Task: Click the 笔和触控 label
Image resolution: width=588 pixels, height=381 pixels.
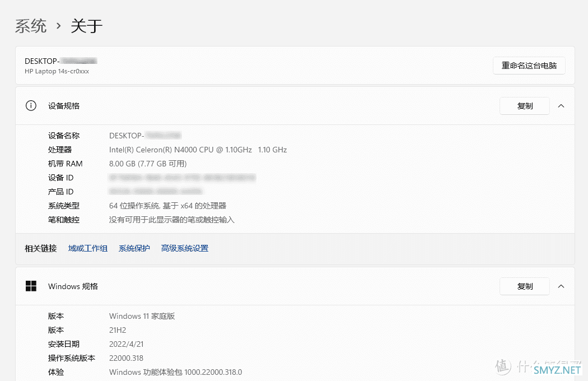Action: [64, 220]
